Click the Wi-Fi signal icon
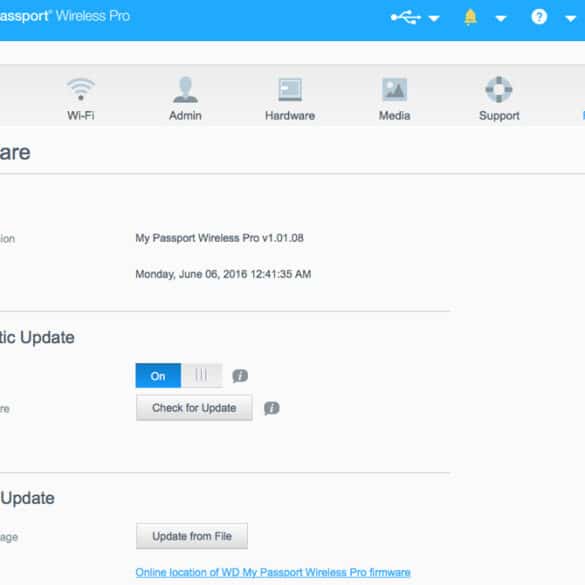This screenshot has width=585, height=585. coord(81,89)
